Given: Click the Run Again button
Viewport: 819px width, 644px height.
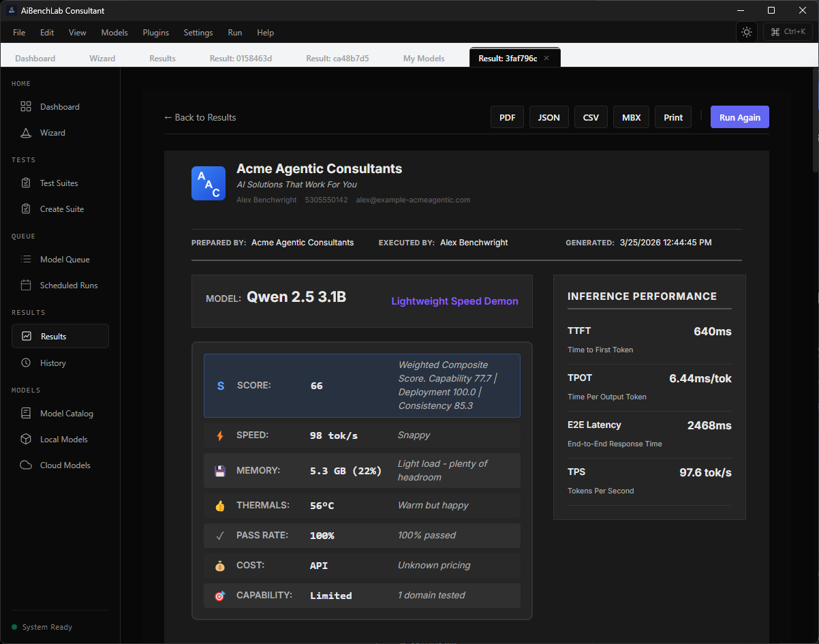Looking at the screenshot, I should click(x=740, y=117).
